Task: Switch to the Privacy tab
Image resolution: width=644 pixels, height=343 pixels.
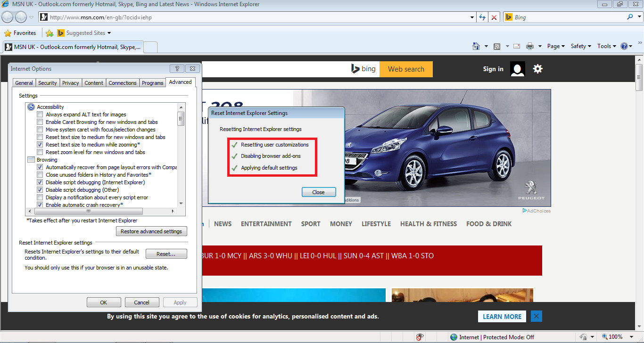Action: (x=71, y=83)
